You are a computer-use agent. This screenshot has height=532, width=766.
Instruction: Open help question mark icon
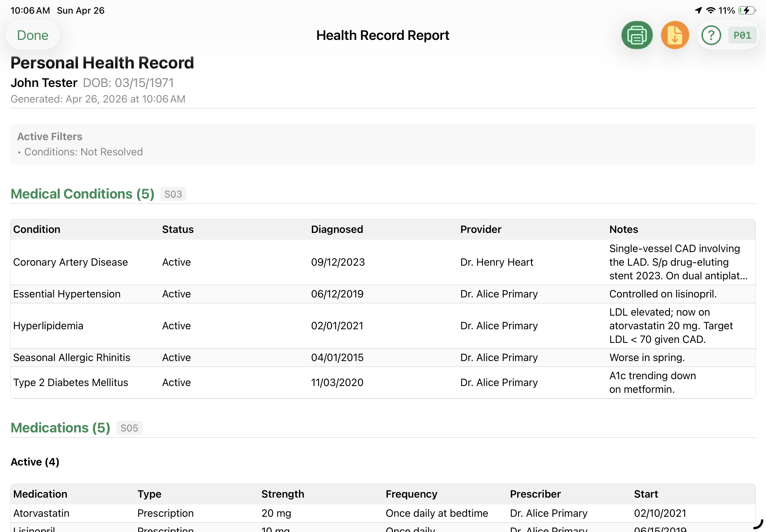[x=711, y=35]
